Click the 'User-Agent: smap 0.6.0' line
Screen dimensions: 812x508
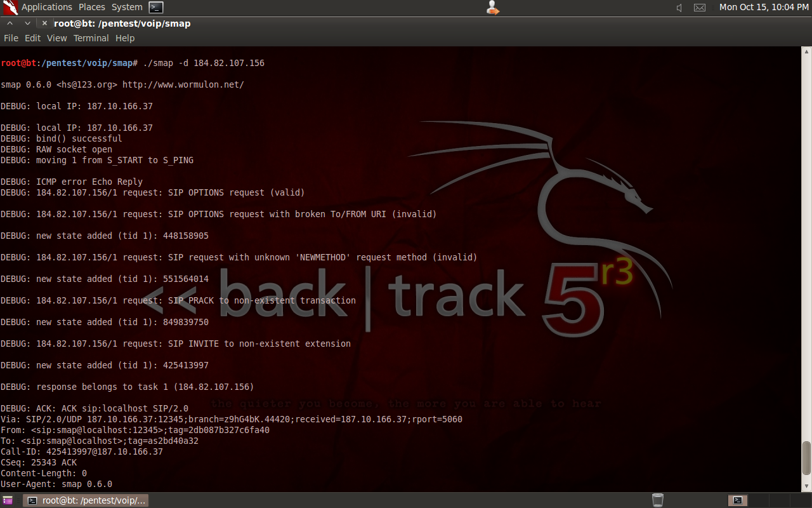(x=56, y=484)
